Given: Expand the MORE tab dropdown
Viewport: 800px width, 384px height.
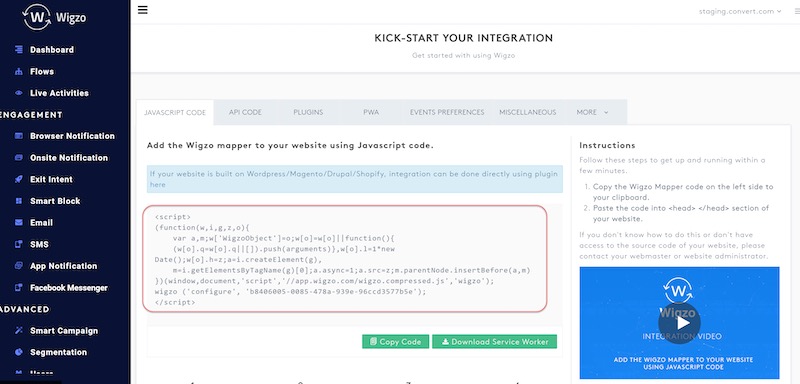Looking at the screenshot, I should coord(592,112).
